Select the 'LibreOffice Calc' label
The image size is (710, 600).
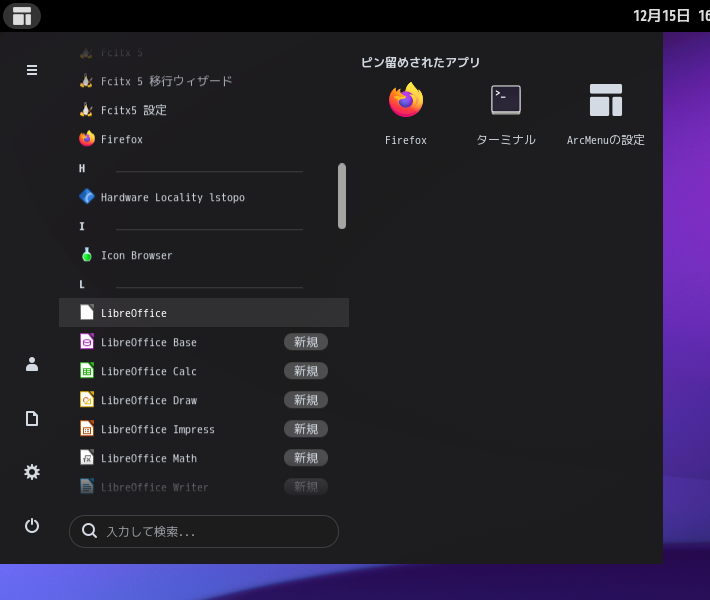(x=149, y=371)
